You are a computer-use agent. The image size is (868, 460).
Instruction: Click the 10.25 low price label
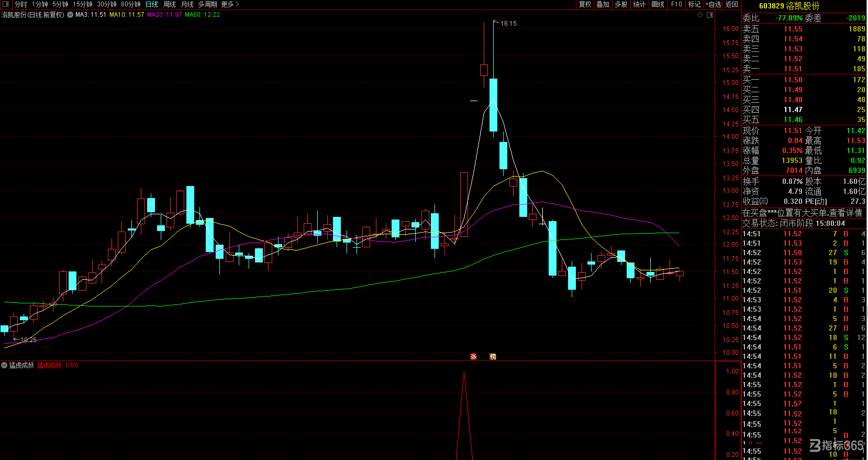pyautogui.click(x=28, y=340)
